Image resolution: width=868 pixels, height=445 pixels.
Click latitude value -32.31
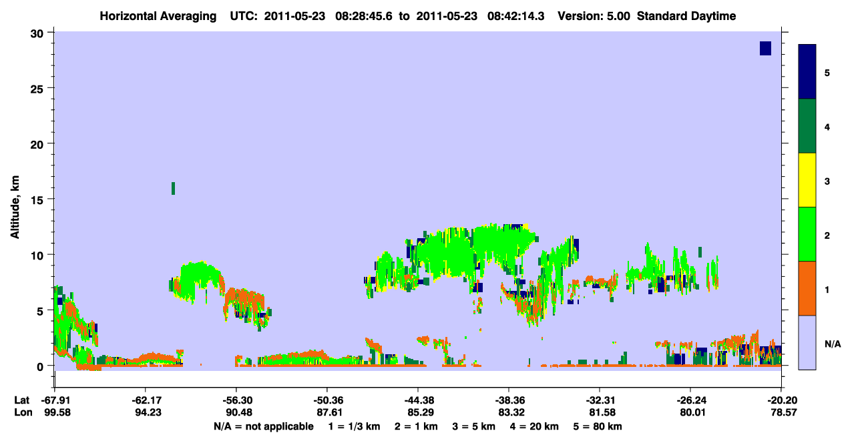coord(600,400)
